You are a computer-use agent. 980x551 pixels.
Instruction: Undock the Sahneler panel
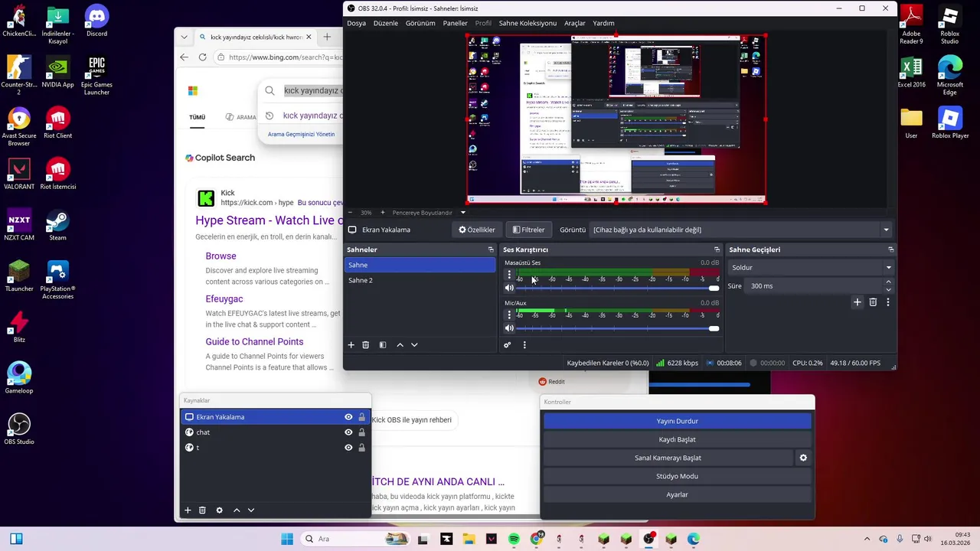pyautogui.click(x=491, y=249)
